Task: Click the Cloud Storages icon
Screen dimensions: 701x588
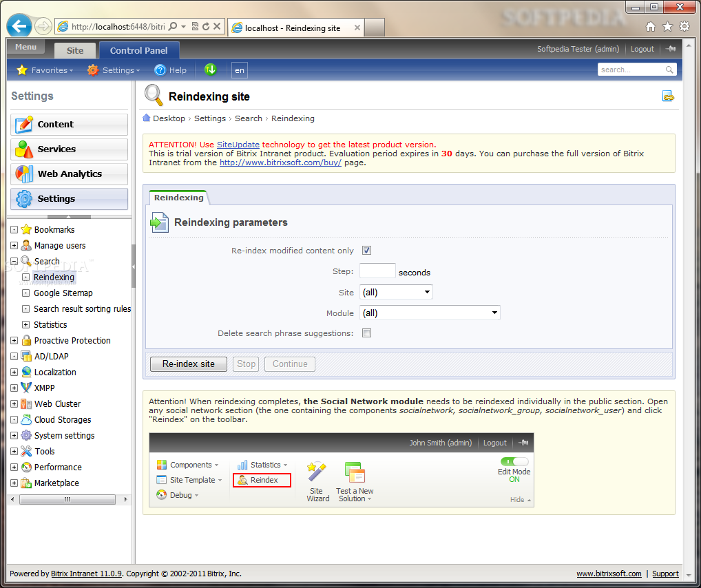Action: [x=26, y=419]
